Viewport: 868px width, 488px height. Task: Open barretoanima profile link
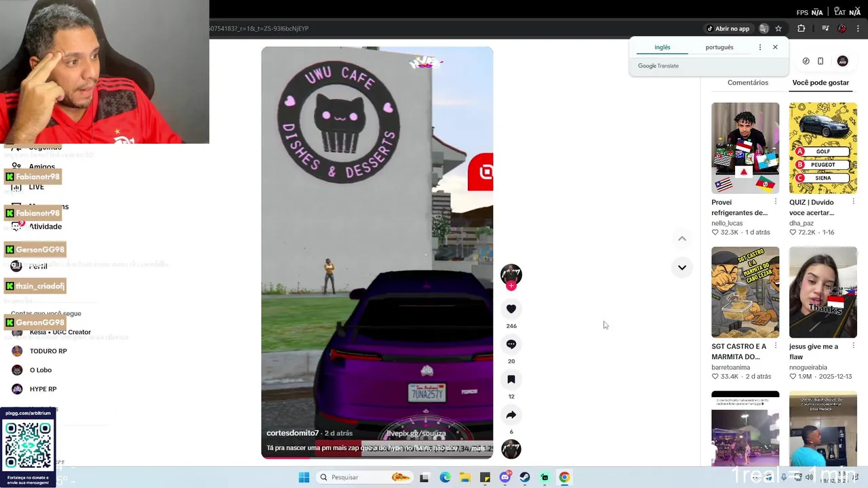tap(731, 367)
